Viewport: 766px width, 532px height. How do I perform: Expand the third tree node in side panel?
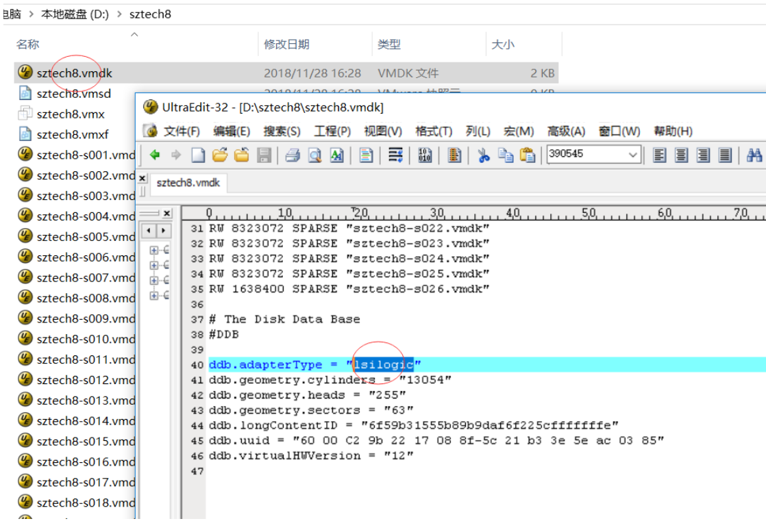tap(154, 280)
